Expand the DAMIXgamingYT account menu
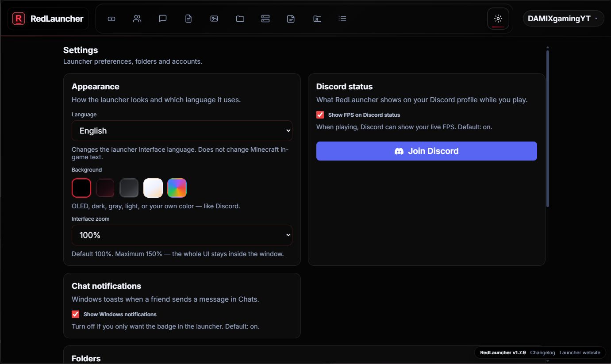The height and width of the screenshot is (364, 611). (563, 19)
